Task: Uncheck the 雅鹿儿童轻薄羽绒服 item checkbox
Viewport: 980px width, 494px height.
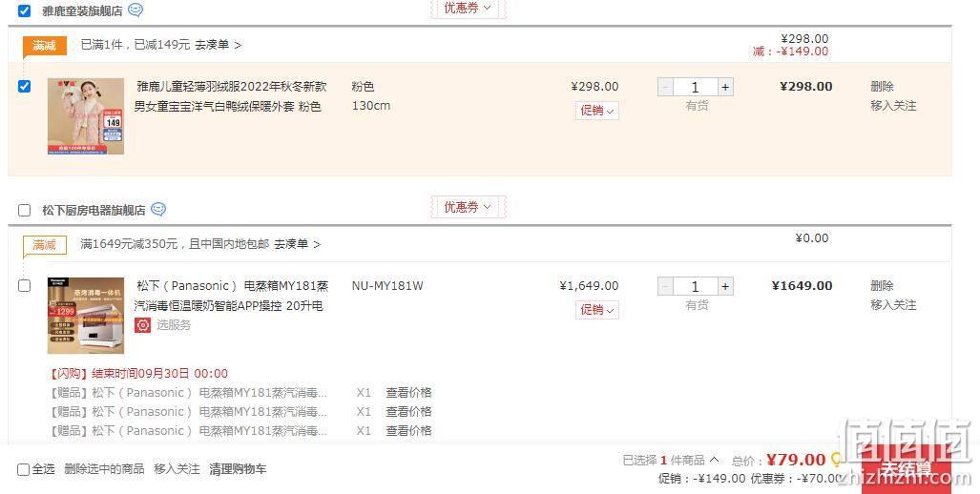Action: (x=25, y=86)
